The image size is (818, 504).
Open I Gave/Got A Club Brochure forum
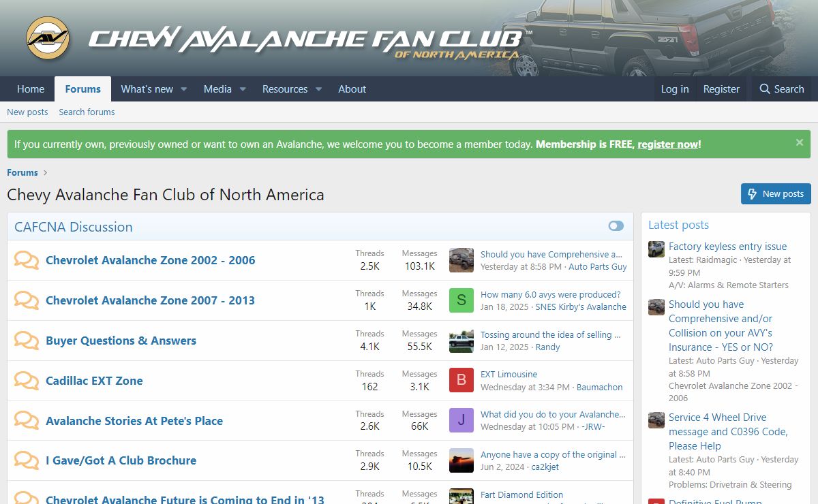[121, 460]
